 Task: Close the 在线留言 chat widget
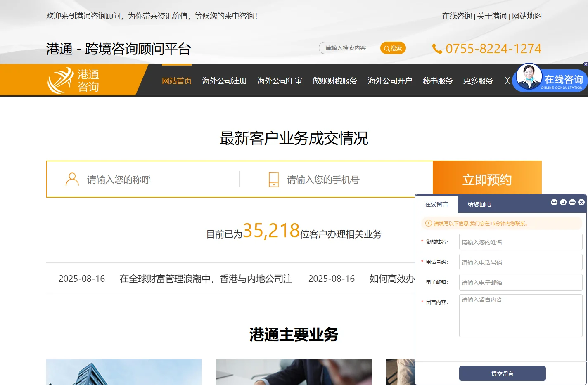(581, 202)
